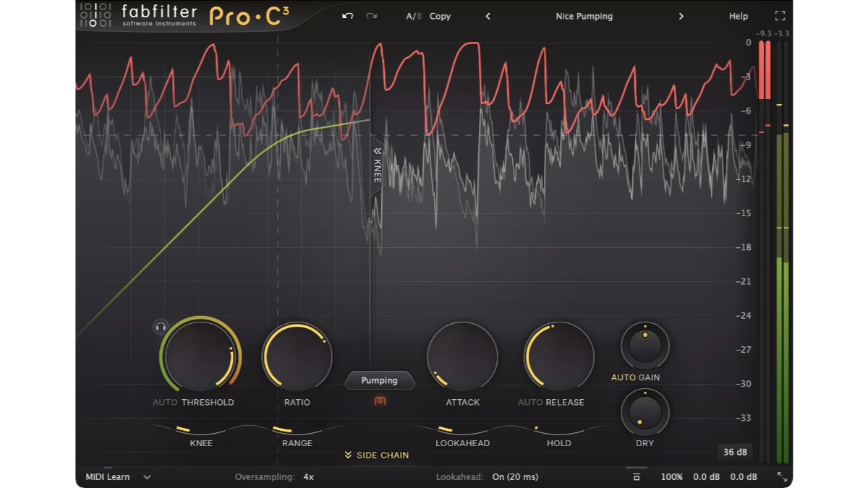Click the red character icon below Pumping
Viewport: 868px width, 488px height.
point(380,401)
